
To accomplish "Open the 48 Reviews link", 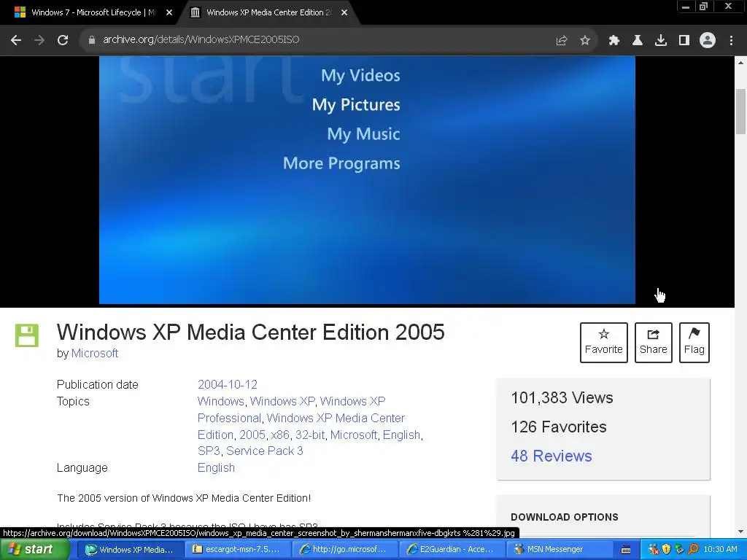I will coord(551,456).
